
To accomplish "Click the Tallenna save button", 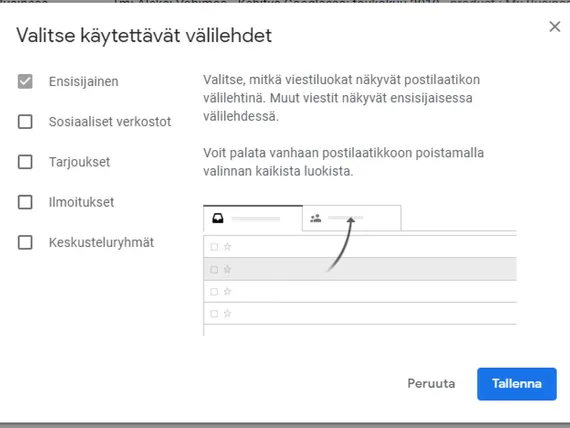I will coord(517,384).
